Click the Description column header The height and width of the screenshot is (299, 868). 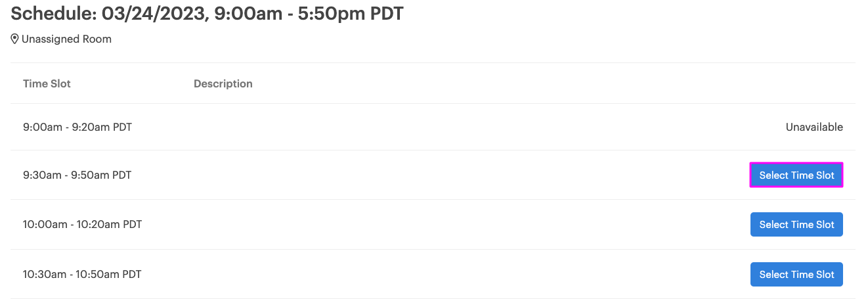(x=223, y=83)
